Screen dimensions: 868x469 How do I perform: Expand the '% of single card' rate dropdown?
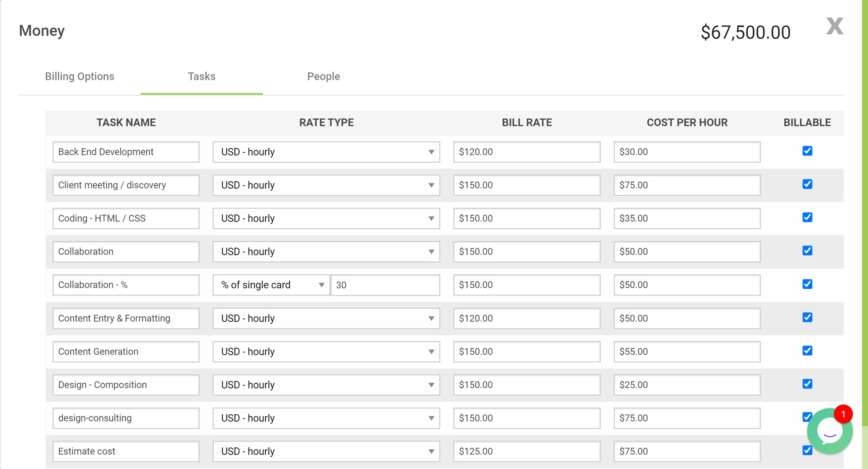[272, 285]
